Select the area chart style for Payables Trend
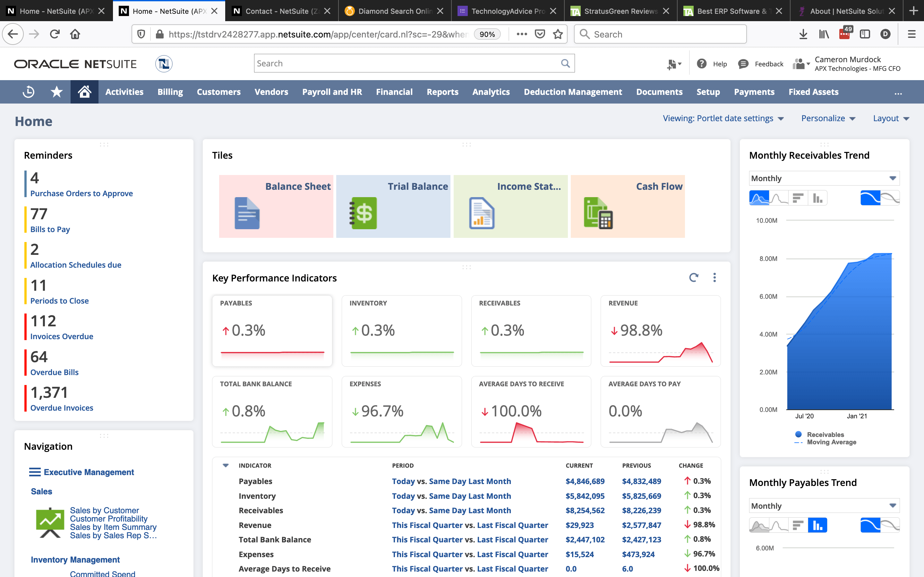Image resolution: width=924 pixels, height=577 pixels. (759, 525)
